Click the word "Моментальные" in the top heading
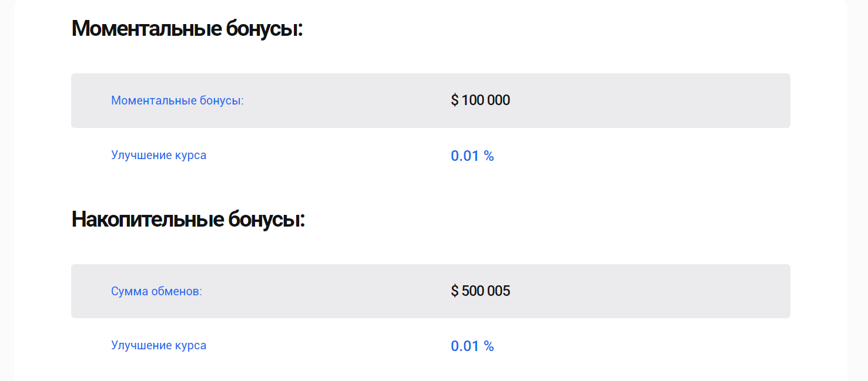Viewport: 868px width, 381px height. tap(146, 29)
